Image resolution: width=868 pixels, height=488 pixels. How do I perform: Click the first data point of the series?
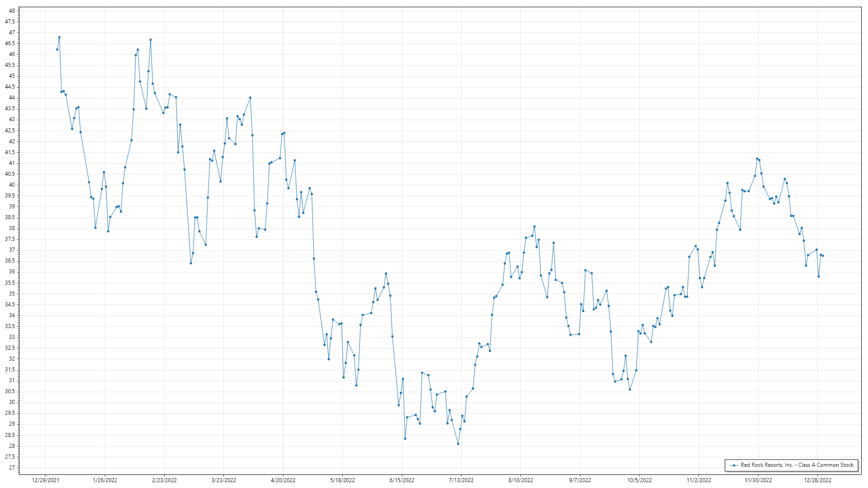[x=57, y=49]
